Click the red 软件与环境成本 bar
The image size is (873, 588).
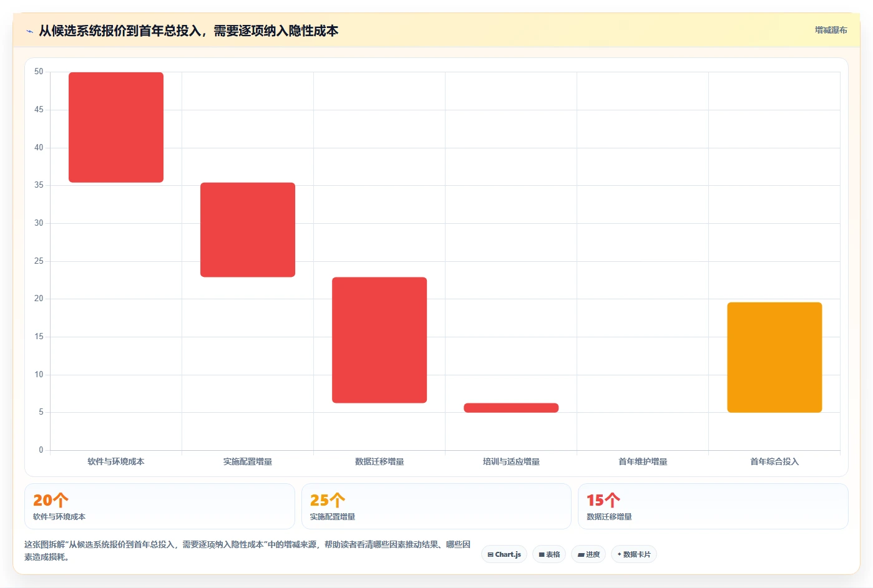tap(116, 127)
